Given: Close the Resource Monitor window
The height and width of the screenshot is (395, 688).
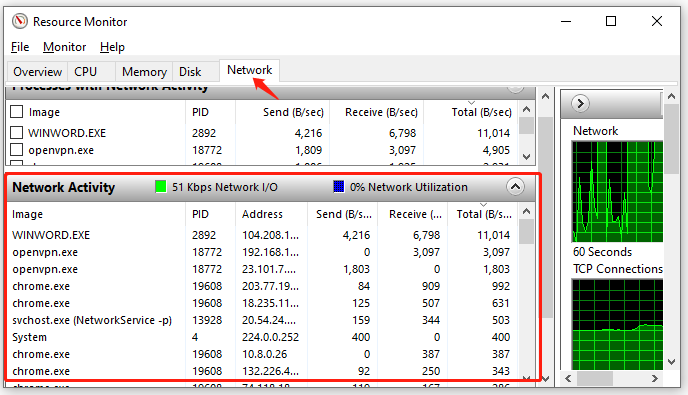Looking at the screenshot, I should (657, 21).
